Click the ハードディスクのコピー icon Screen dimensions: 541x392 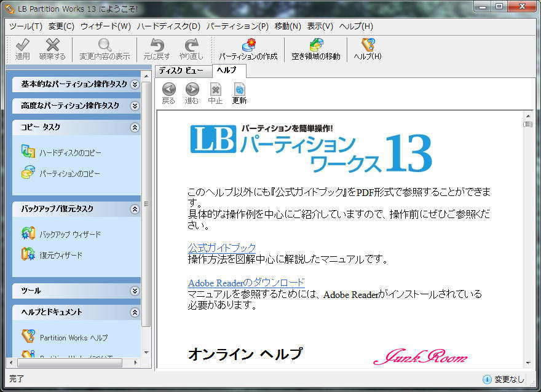28,152
